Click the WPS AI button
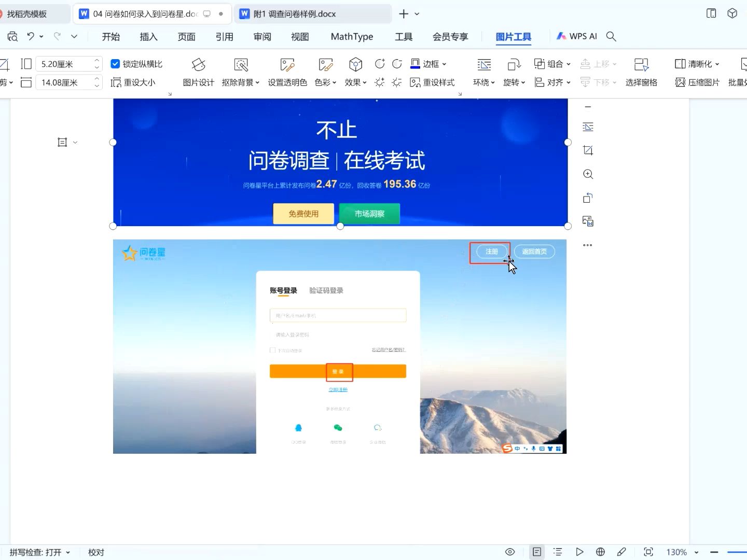This screenshot has width=747, height=560. [577, 36]
